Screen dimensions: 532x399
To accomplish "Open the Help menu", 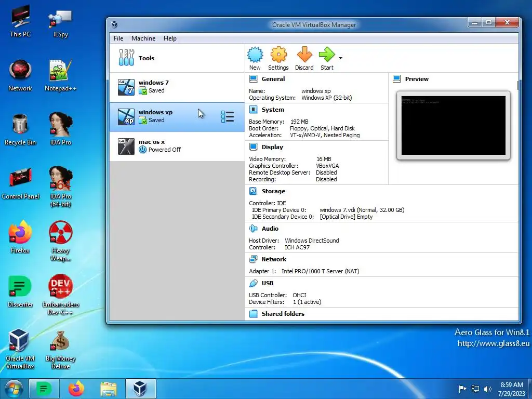I will [x=170, y=38].
